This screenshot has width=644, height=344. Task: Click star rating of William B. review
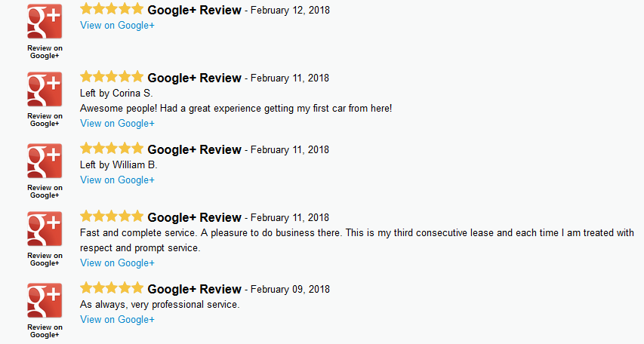pos(112,148)
